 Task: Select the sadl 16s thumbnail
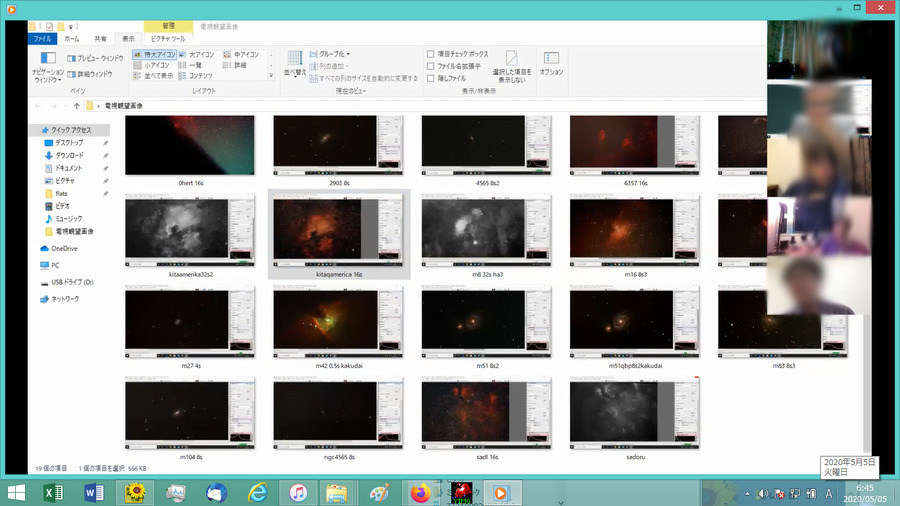pos(487,414)
